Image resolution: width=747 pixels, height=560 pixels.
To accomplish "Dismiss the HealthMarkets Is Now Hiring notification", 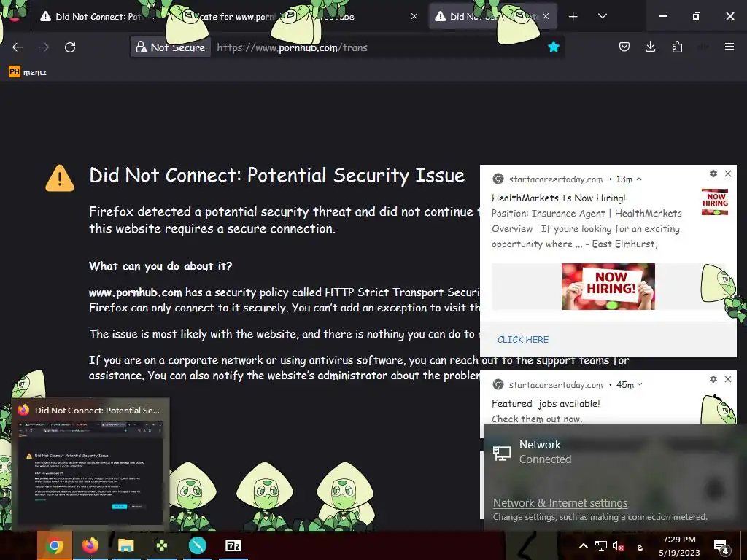I will 728,174.
